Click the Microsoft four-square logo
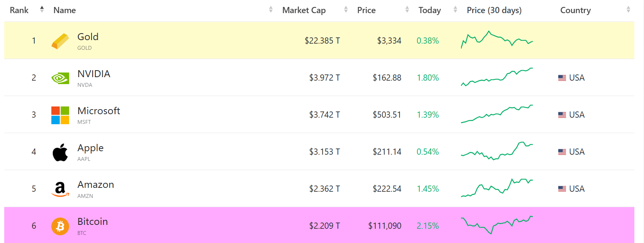This screenshot has height=243, width=644. (60, 114)
